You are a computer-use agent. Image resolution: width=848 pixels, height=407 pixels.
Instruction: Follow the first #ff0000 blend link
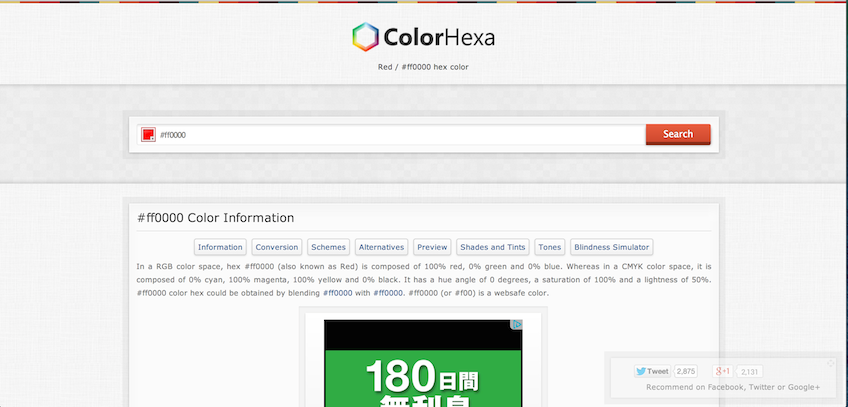coord(337,293)
